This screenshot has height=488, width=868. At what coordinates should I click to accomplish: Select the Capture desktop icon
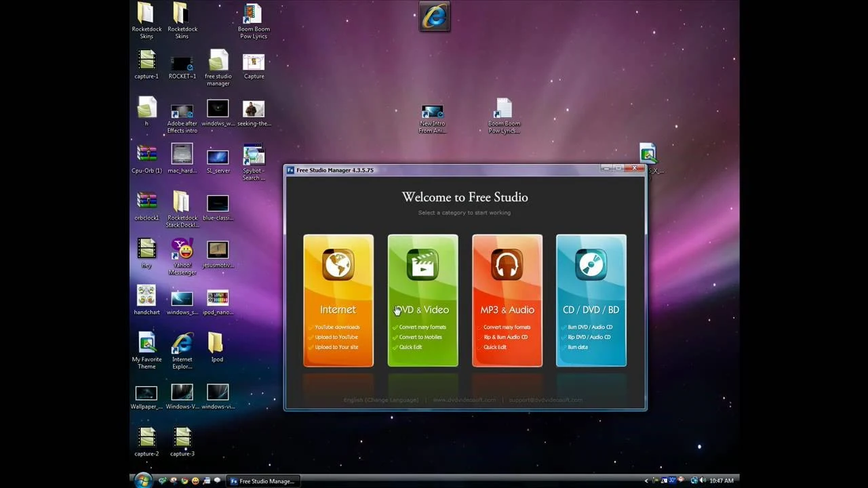[254, 65]
